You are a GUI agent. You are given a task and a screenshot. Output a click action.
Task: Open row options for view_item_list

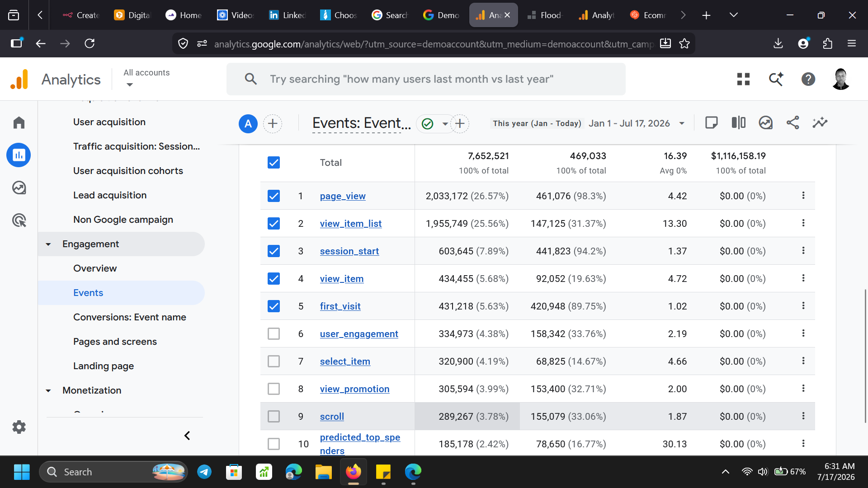(803, 223)
